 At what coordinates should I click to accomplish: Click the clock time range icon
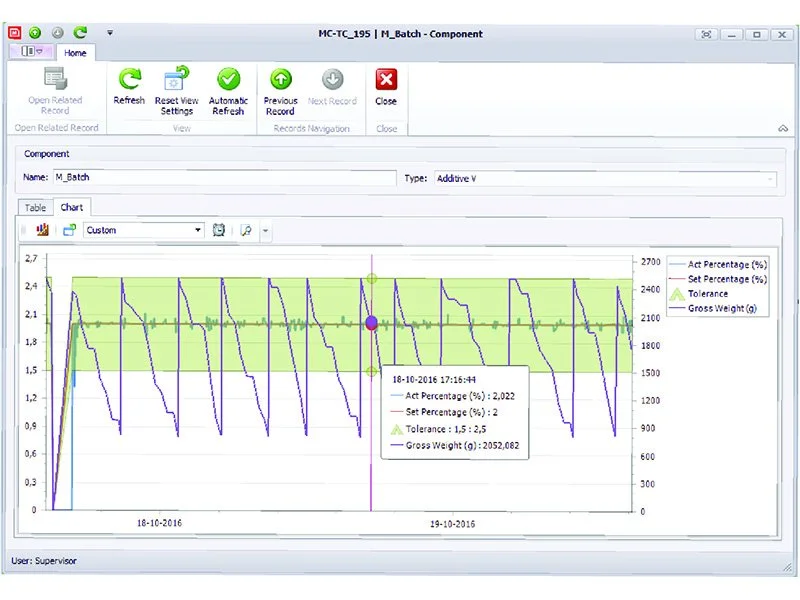coord(218,230)
